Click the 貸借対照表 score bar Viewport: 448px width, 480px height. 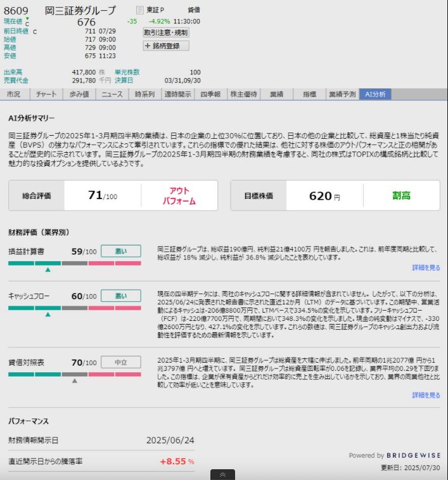pyautogui.click(x=75, y=374)
